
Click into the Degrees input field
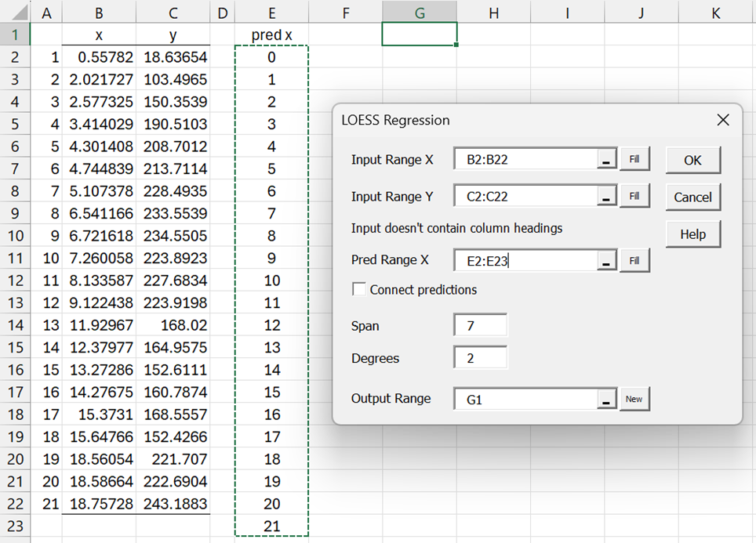point(480,358)
